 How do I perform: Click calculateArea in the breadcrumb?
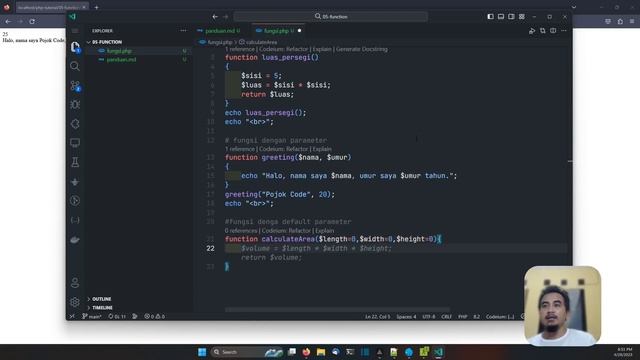click(x=261, y=42)
